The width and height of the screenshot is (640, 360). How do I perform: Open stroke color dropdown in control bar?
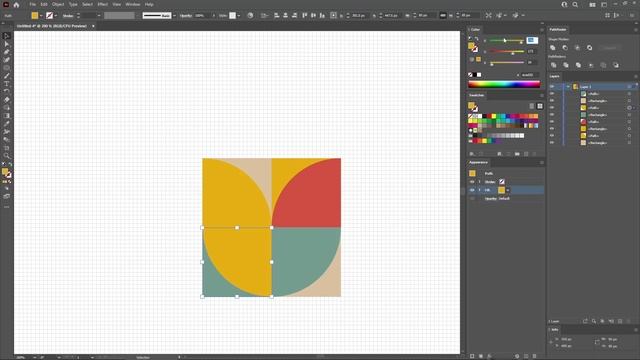pyautogui.click(x=56, y=16)
